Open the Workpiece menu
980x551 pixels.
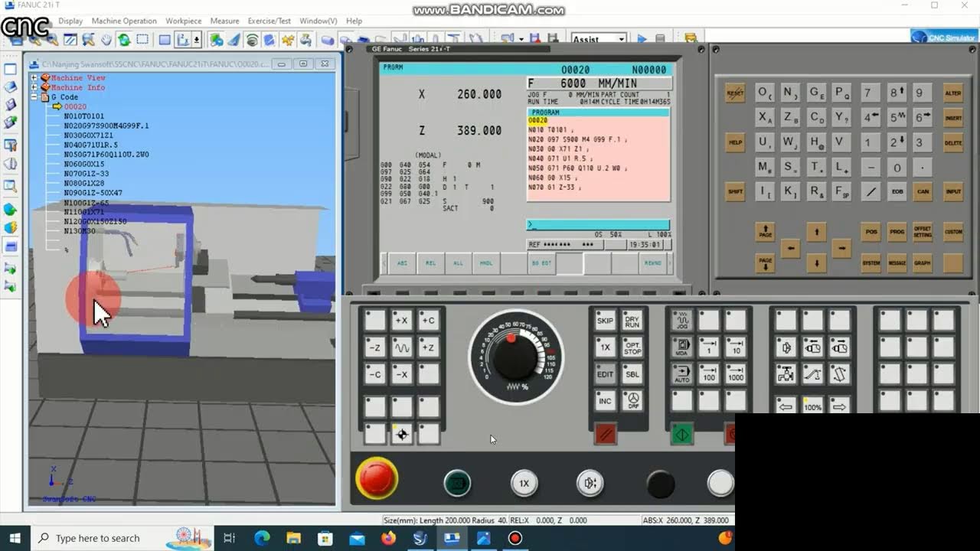point(184,21)
